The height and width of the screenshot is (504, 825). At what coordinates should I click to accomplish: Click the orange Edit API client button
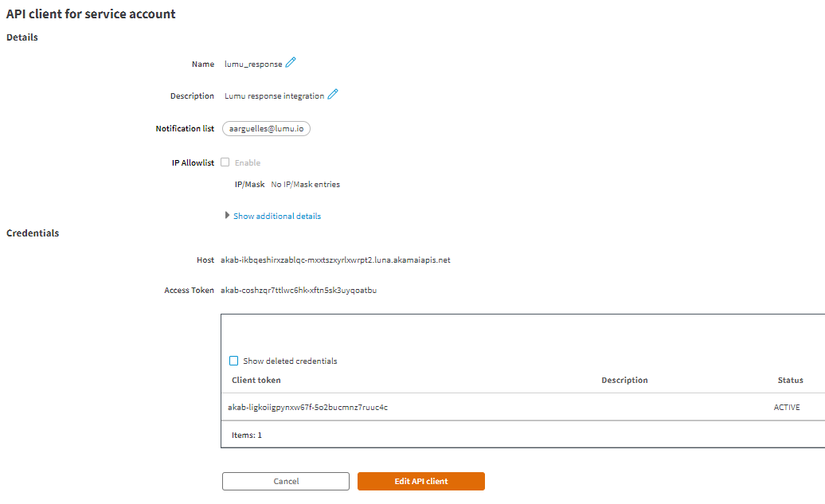pyautogui.click(x=420, y=481)
